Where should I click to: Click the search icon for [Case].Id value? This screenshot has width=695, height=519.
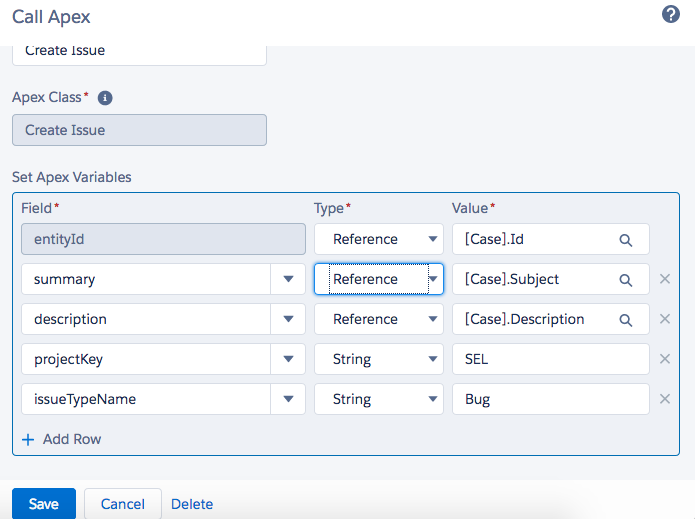[626, 240]
